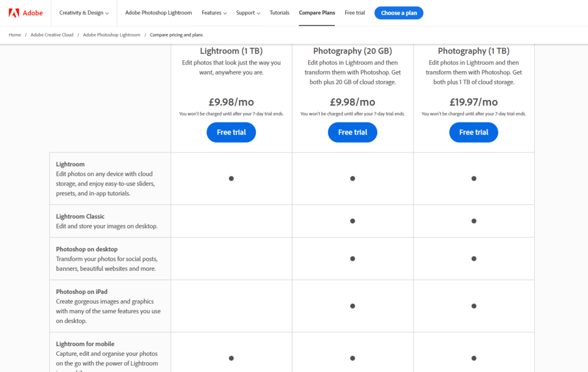Select the Compare Plans tab
Viewport: 588px width, 372px height.
coord(317,13)
